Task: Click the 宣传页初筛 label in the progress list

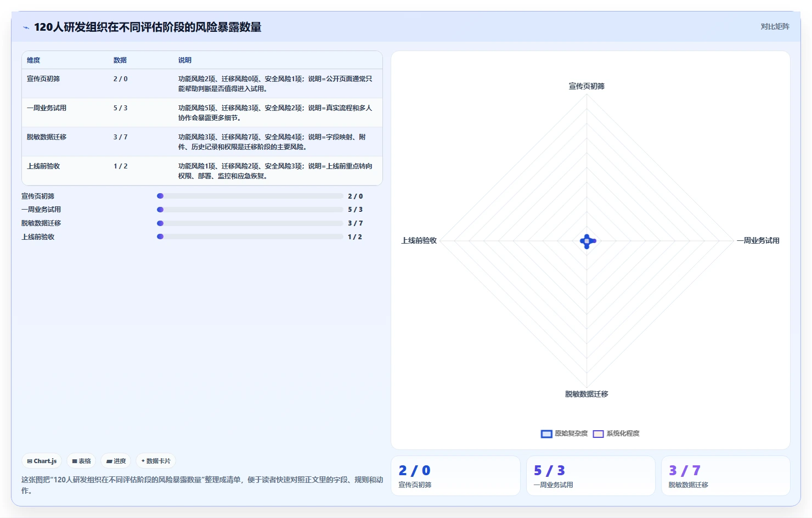Action: pyautogui.click(x=38, y=196)
